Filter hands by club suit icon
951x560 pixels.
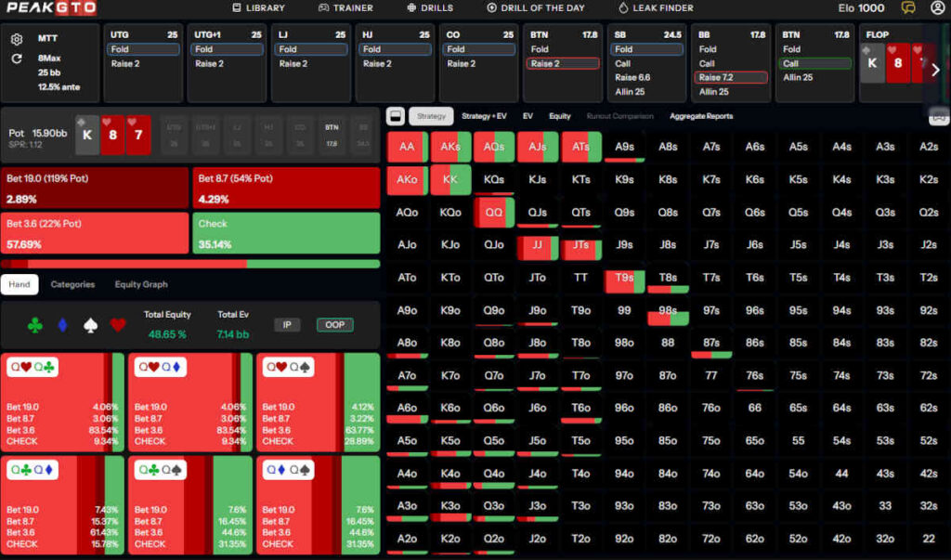35,325
